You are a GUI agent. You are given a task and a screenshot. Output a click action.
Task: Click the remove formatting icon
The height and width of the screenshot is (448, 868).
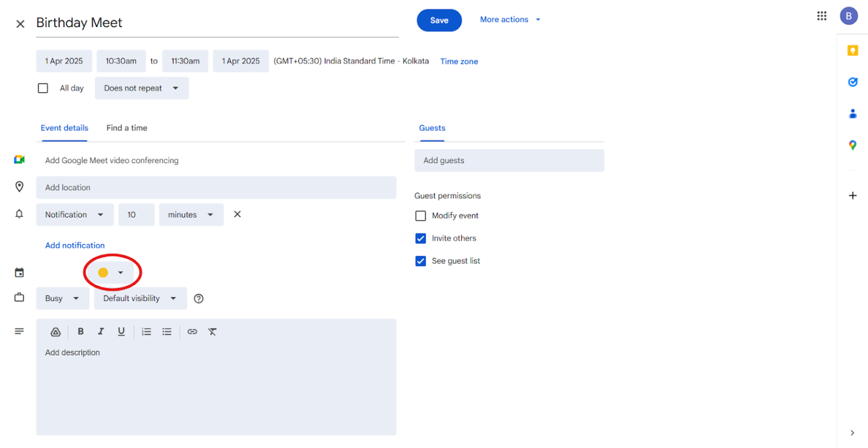pyautogui.click(x=212, y=332)
